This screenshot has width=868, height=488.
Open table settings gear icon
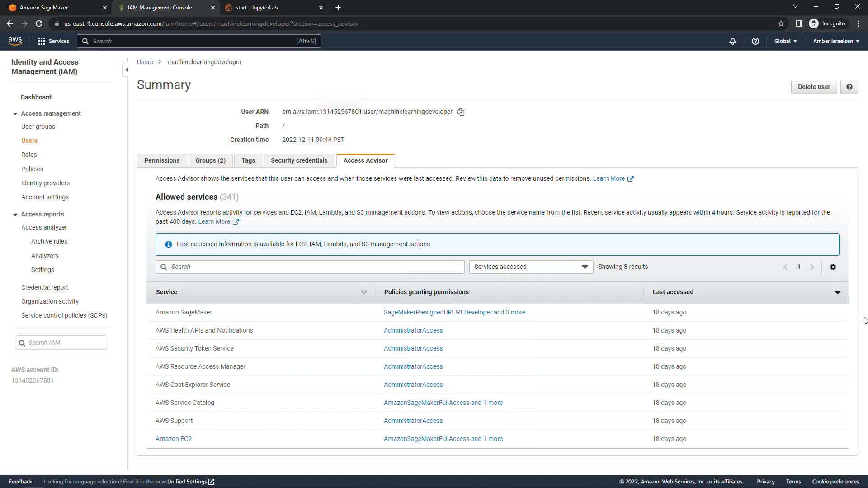833,267
